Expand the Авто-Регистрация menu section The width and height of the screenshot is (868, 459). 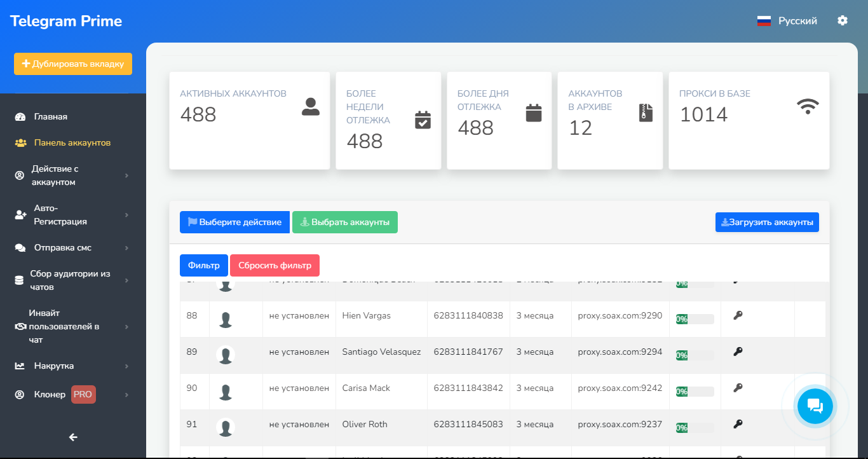pos(72,215)
